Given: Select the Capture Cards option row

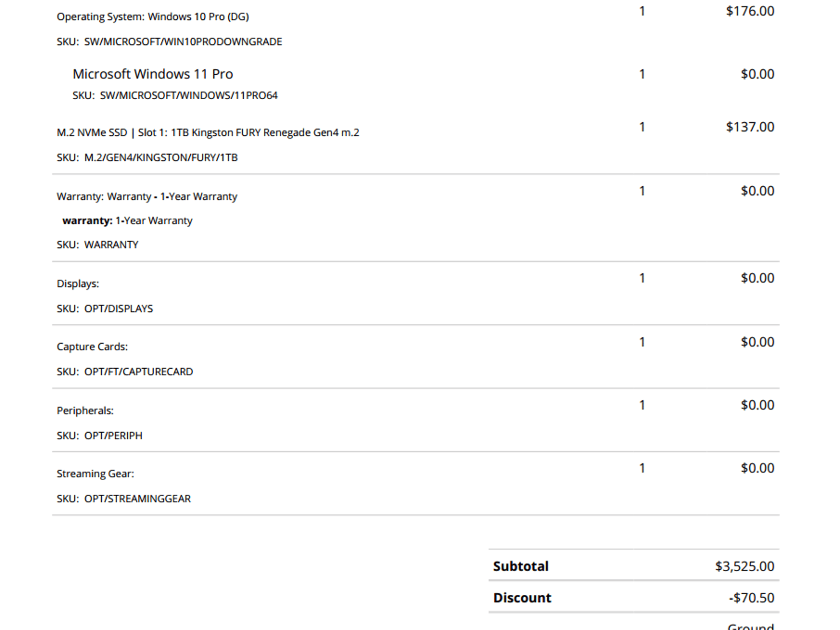Looking at the screenshot, I should click(415, 356).
